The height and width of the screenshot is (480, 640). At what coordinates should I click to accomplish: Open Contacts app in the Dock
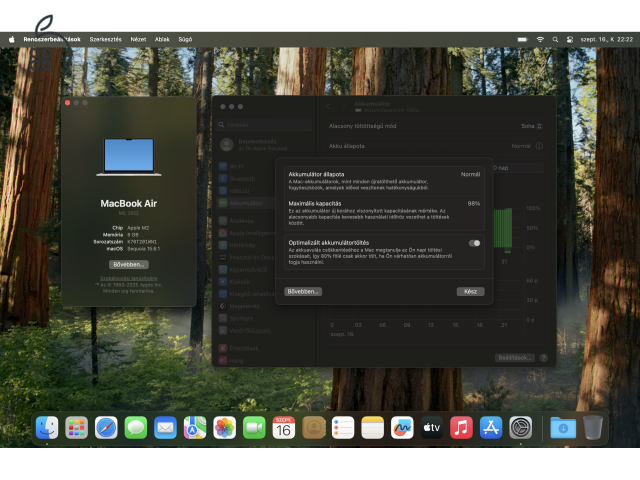(313, 427)
